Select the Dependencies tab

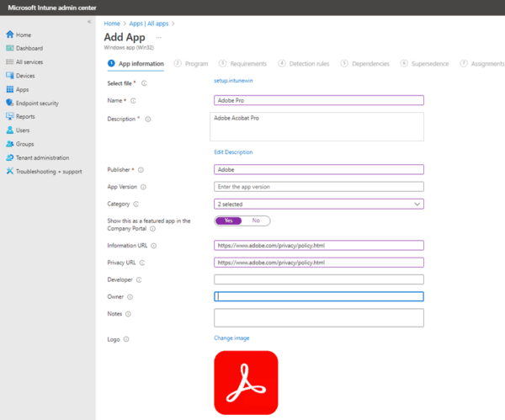(365, 64)
